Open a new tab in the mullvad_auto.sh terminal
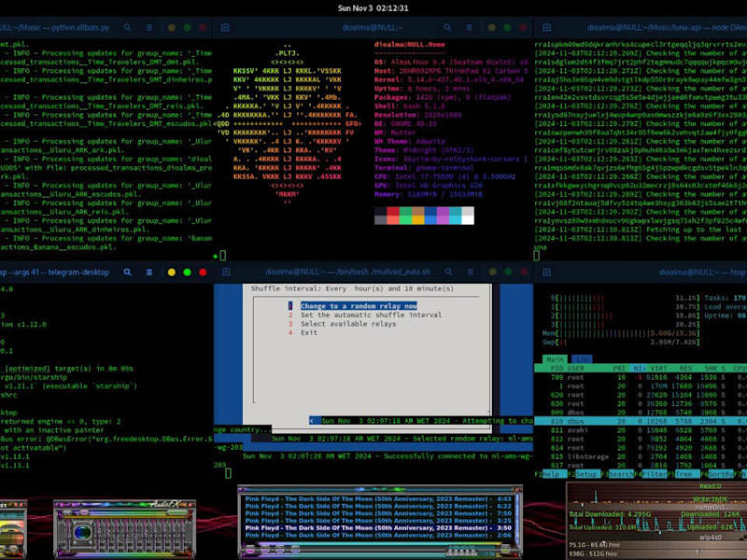The width and height of the screenshot is (747, 560). click(x=226, y=272)
